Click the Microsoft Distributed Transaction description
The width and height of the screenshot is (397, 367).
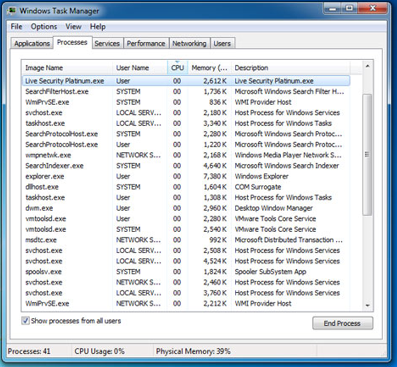coord(288,240)
